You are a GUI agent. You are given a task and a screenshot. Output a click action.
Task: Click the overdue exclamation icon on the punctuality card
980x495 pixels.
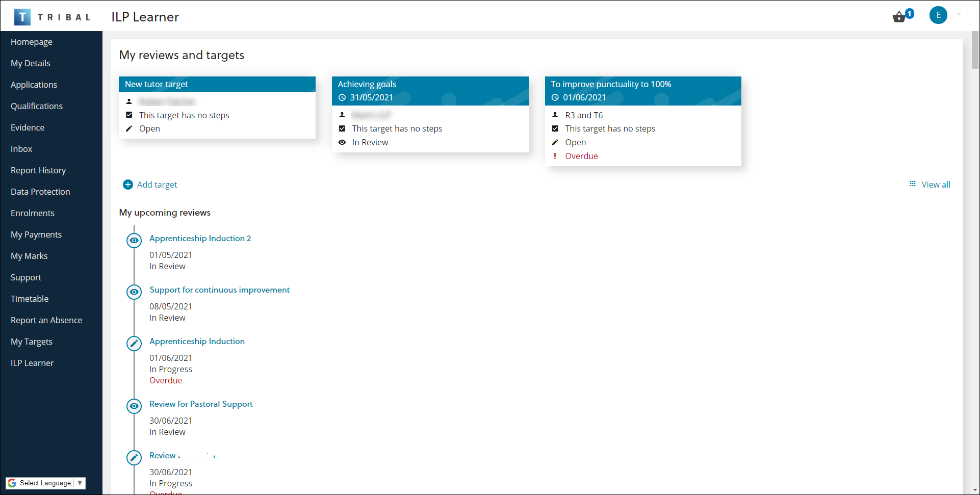(x=555, y=156)
